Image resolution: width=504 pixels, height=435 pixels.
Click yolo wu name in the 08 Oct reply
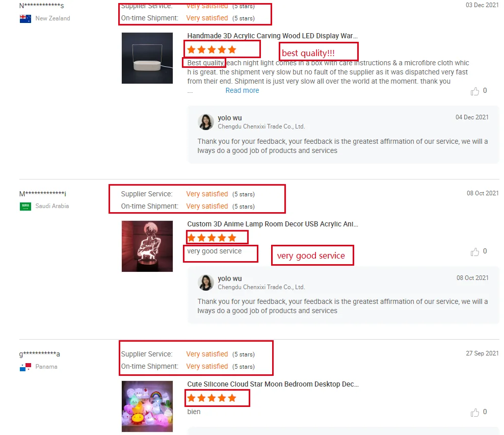(229, 278)
